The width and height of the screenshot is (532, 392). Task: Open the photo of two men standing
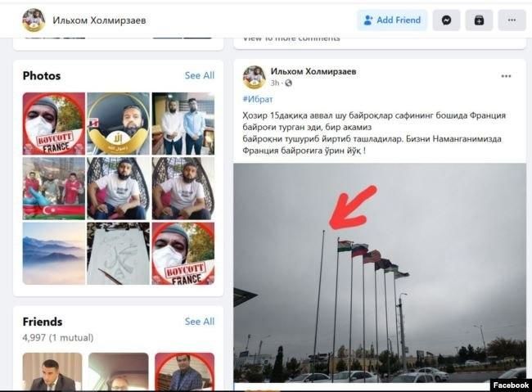183,124
